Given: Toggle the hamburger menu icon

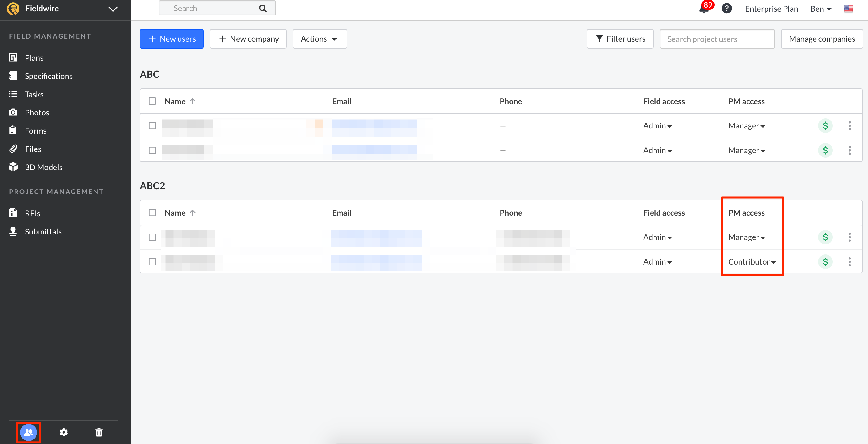Looking at the screenshot, I should 145,8.
